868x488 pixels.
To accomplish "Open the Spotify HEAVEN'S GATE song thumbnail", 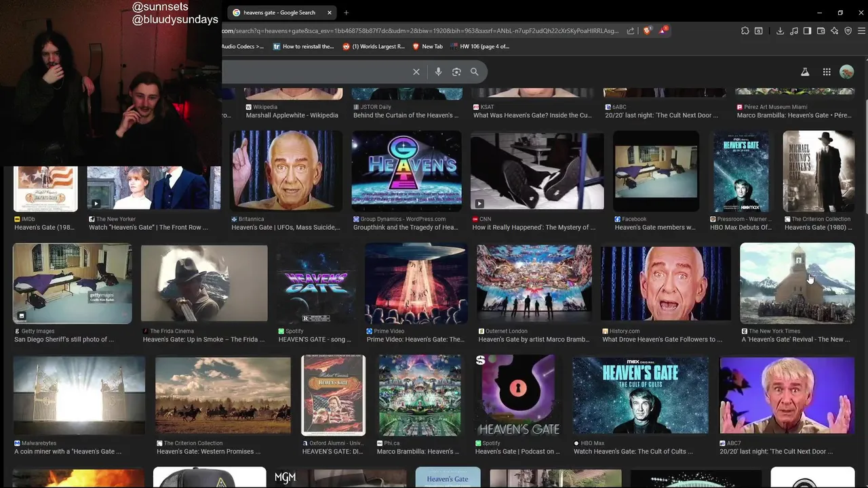I will click(315, 283).
